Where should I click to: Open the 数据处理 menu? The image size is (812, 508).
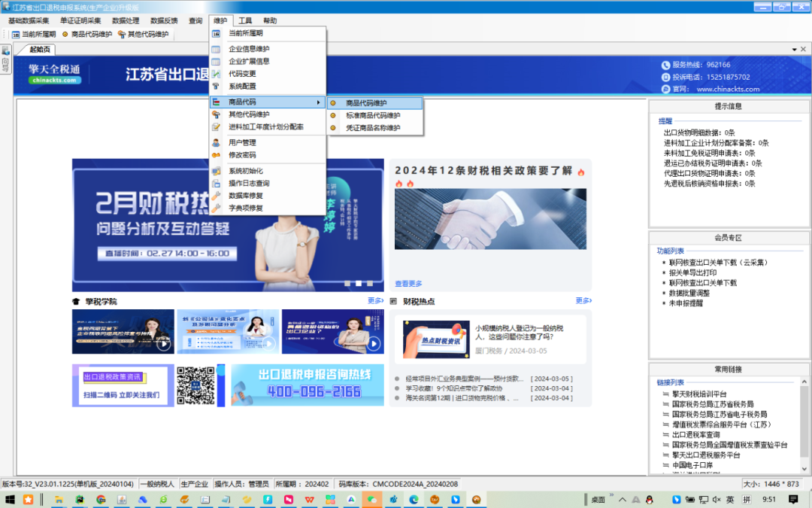click(126, 21)
